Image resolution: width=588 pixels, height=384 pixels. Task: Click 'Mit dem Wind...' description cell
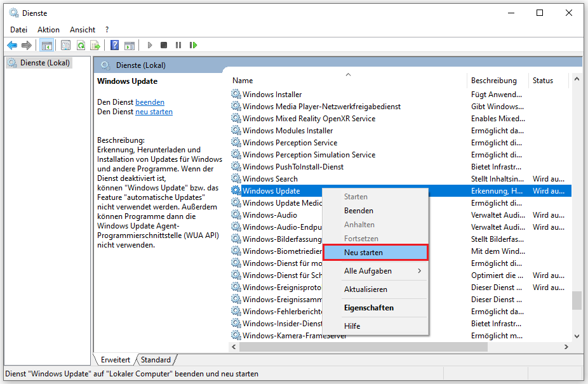(498, 251)
